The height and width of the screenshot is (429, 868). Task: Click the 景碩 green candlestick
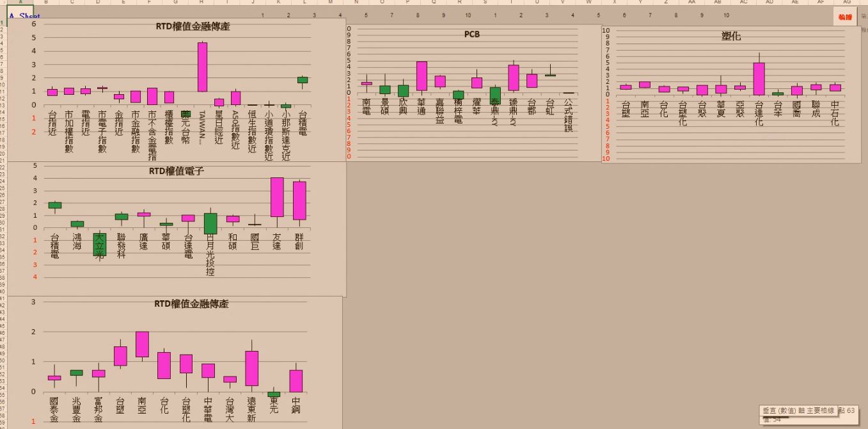pyautogui.click(x=385, y=90)
